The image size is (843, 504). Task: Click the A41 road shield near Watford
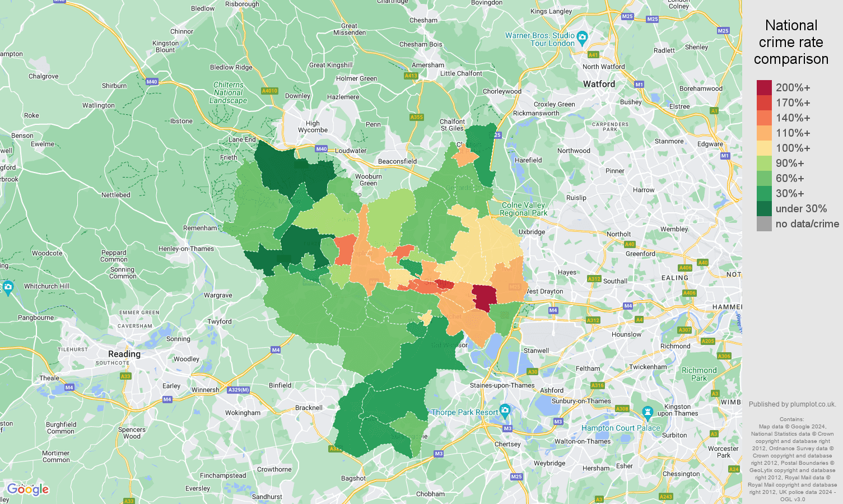593,55
